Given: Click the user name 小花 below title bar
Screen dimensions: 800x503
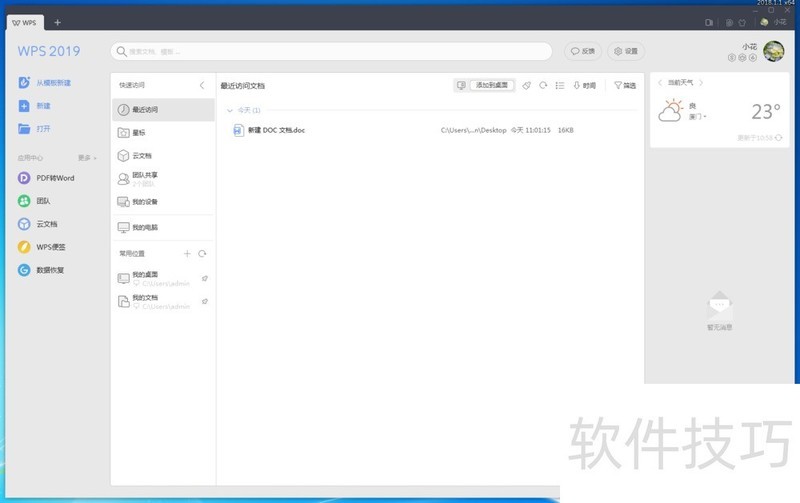Looking at the screenshot, I should [x=749, y=46].
